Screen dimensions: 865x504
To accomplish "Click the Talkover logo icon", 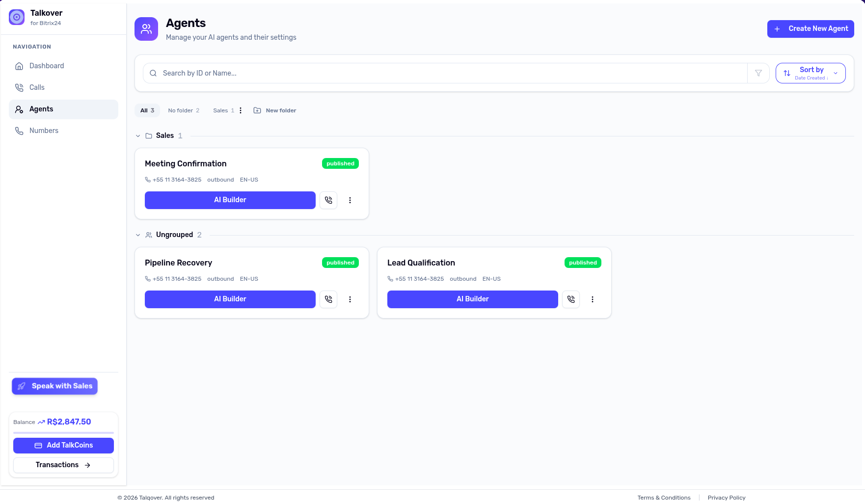I will click(17, 17).
